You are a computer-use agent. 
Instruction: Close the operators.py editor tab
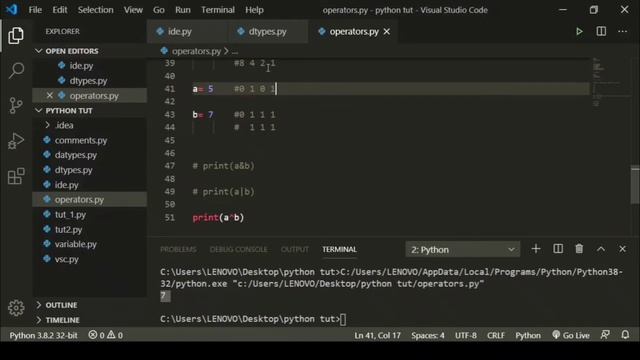pyautogui.click(x=387, y=31)
